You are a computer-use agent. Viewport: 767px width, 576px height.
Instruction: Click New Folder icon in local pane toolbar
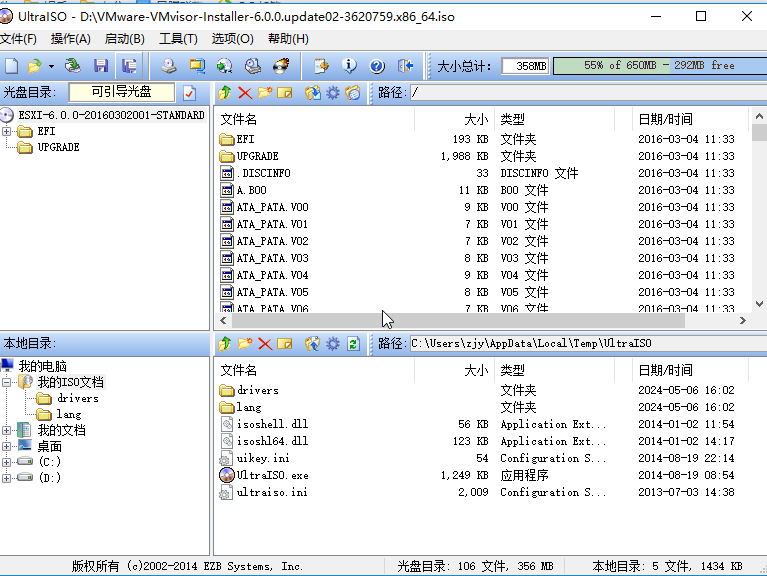(x=245, y=344)
